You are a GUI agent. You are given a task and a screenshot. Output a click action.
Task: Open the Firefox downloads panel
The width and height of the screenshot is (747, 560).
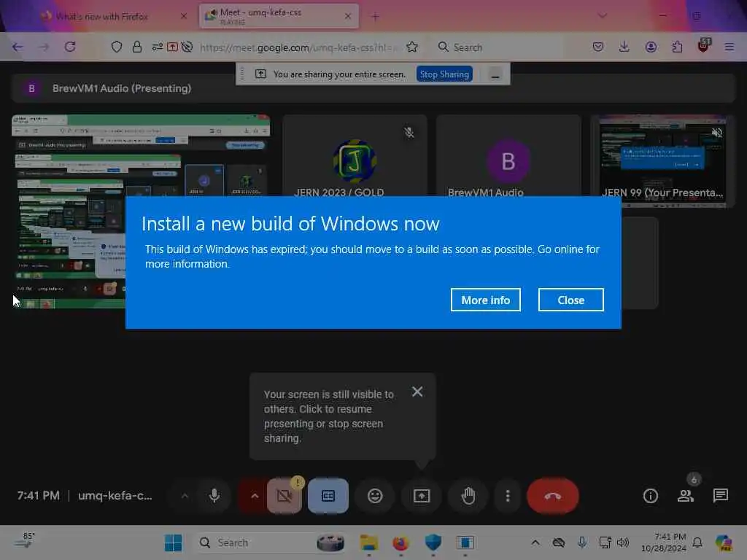coord(624,47)
